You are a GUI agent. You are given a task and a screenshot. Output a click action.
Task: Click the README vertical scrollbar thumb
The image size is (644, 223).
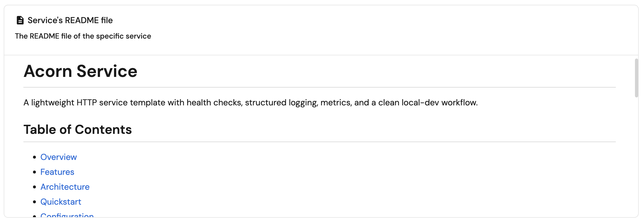(x=636, y=78)
